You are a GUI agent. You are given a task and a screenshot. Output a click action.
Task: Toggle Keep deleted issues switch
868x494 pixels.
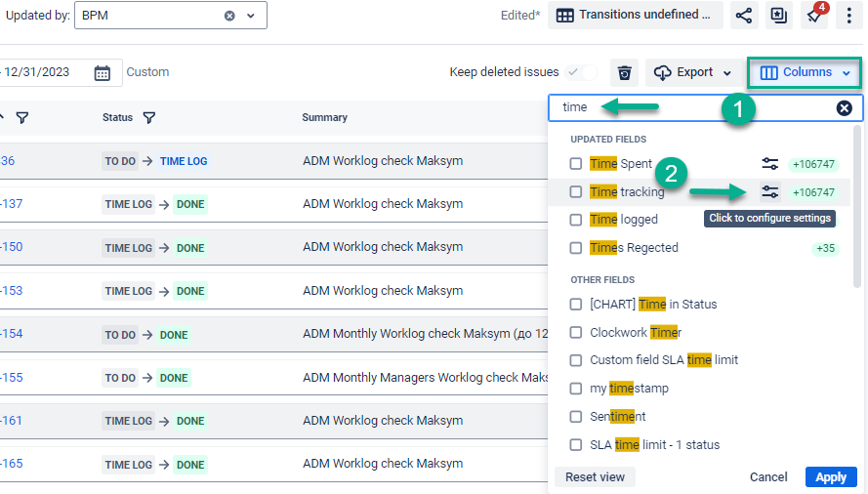tap(581, 72)
